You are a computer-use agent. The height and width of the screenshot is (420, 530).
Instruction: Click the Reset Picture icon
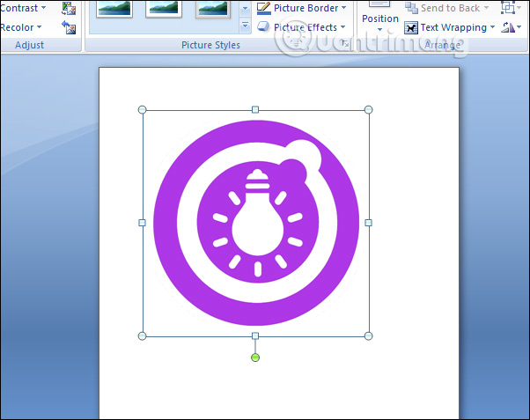point(69,27)
